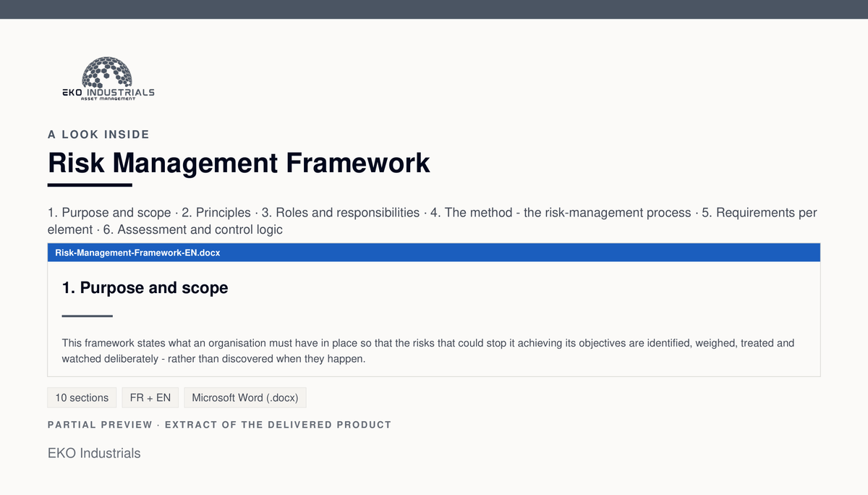The image size is (868, 495).
Task: Click the 'Microsoft Word (.docx)' tag
Action: click(x=246, y=398)
